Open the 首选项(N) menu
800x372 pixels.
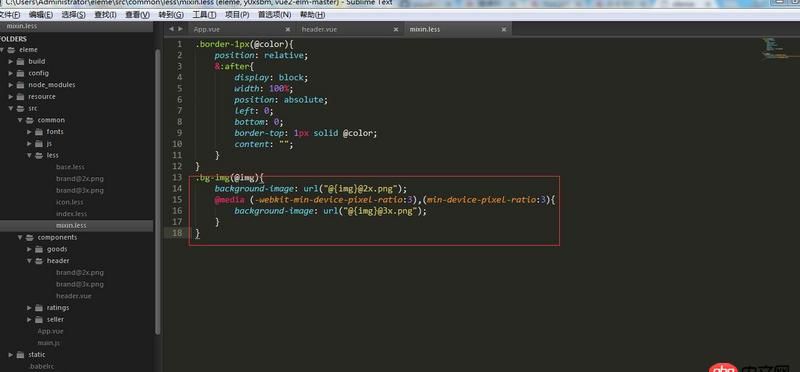click(274, 15)
